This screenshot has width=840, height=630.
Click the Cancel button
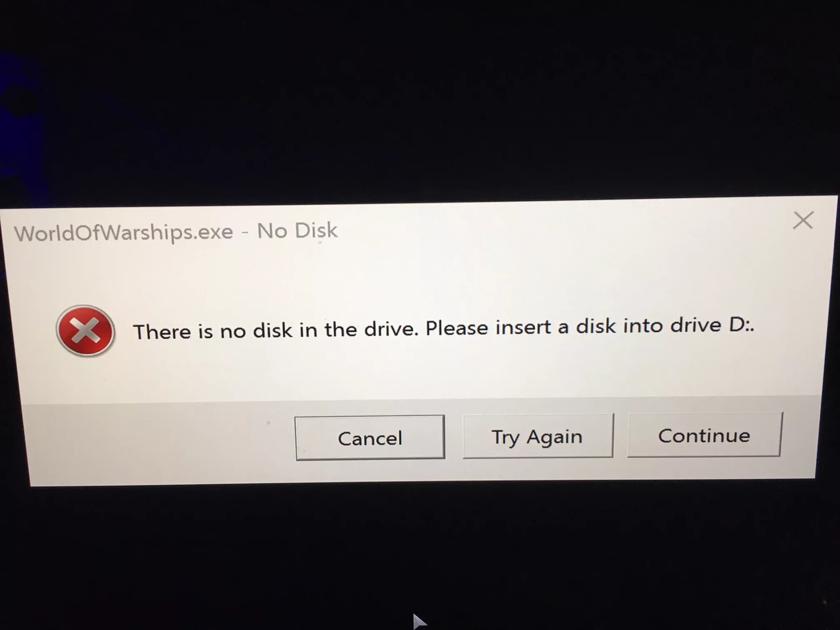(370, 437)
